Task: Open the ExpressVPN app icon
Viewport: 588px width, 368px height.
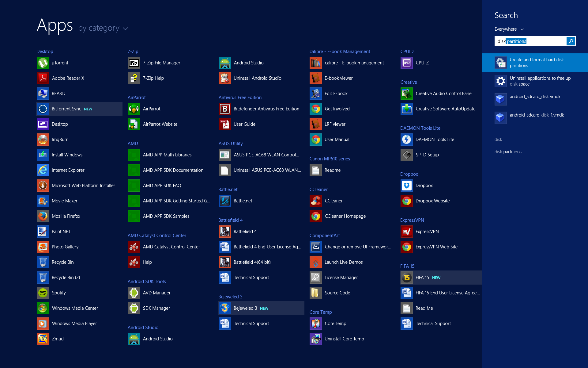Action: coord(406,232)
